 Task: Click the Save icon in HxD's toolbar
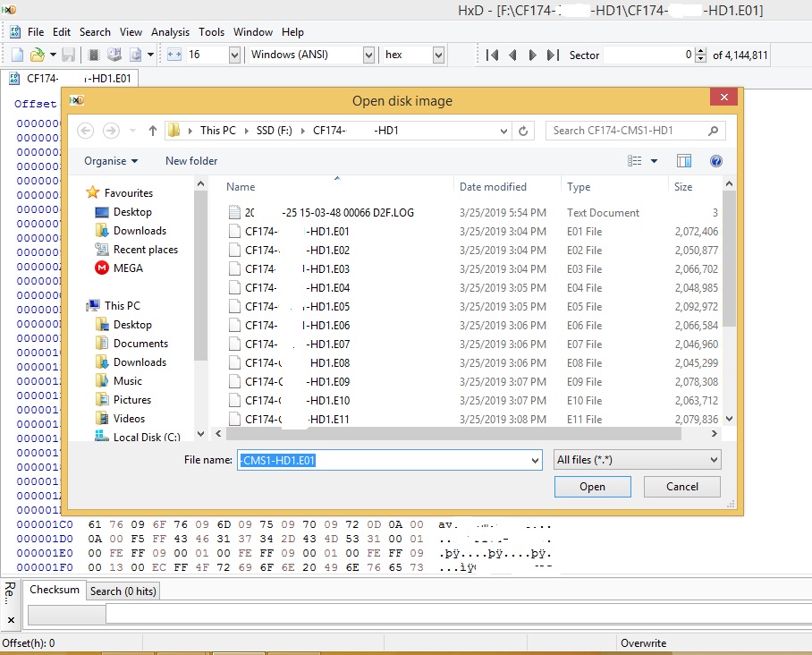point(67,55)
